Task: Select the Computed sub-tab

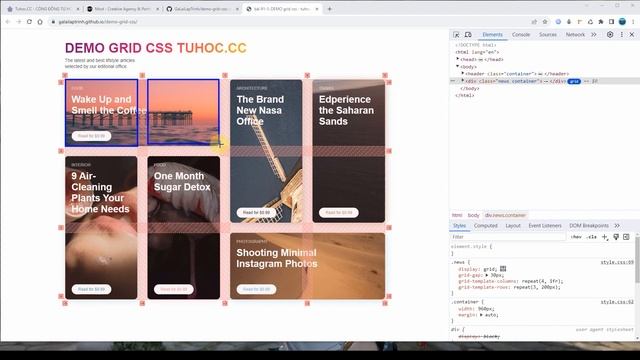Action: (x=485, y=226)
